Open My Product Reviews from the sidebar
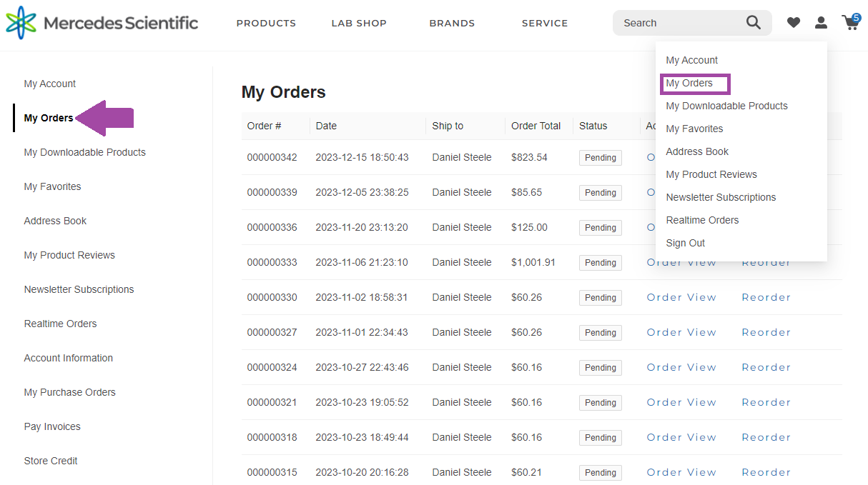The height and width of the screenshot is (485, 868). tap(69, 255)
